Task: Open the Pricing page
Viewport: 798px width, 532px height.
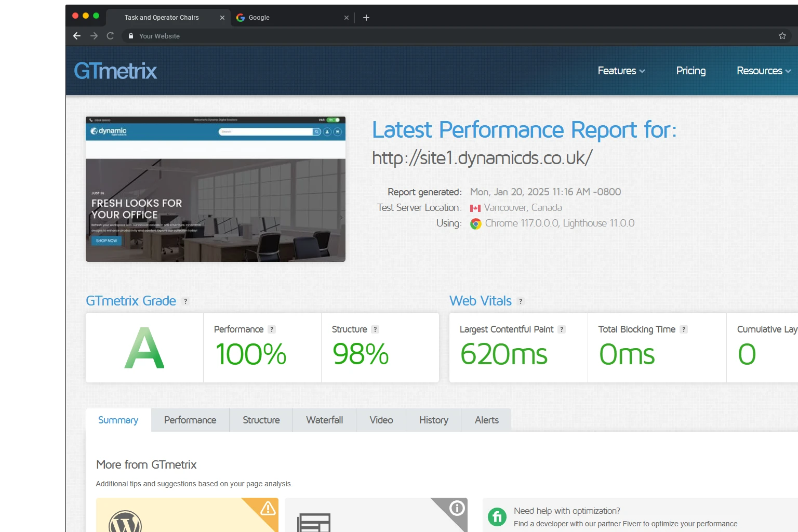Action: pyautogui.click(x=691, y=71)
